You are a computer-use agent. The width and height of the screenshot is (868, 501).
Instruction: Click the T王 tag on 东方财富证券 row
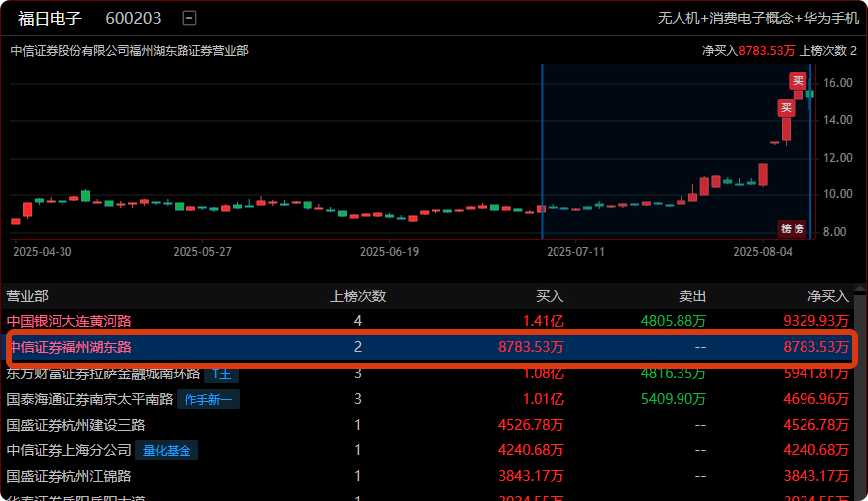[x=222, y=374]
